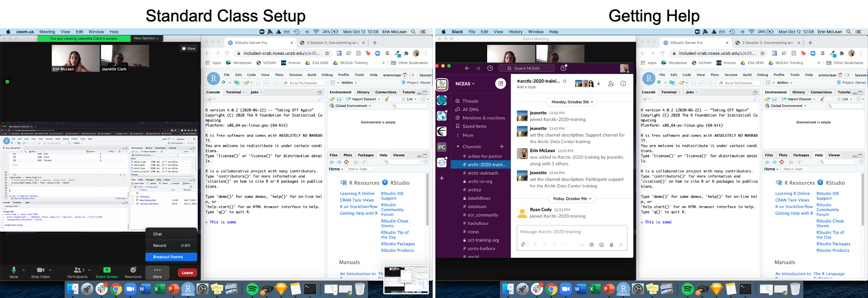Expand the arrow beside Participants
This screenshot has width=868, height=298.
pyautogui.click(x=89, y=270)
